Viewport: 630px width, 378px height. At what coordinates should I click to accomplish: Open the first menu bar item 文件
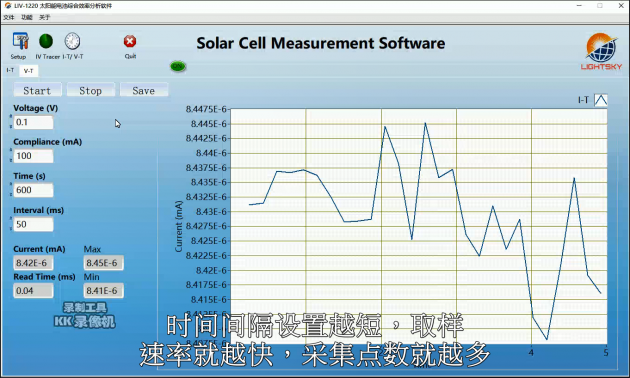[x=9, y=17]
